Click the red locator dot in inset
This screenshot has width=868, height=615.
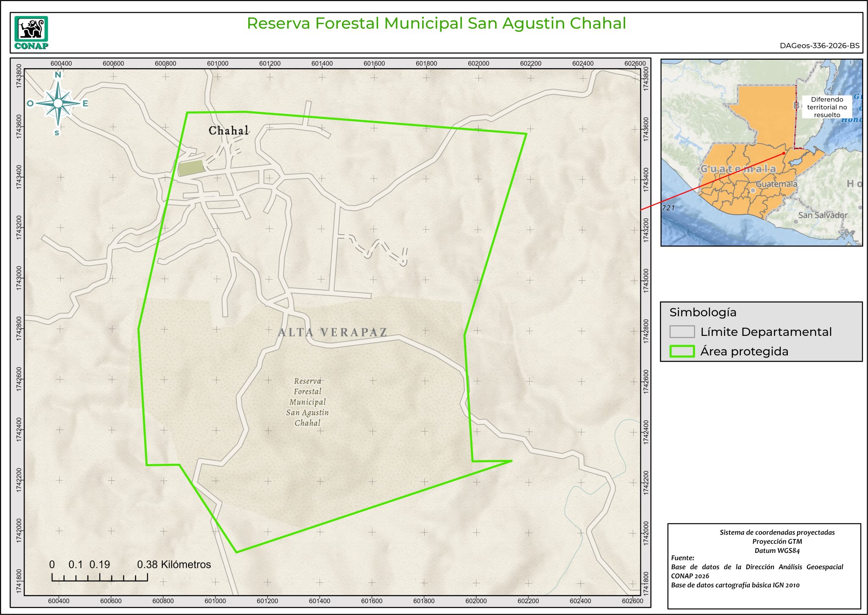click(784, 153)
